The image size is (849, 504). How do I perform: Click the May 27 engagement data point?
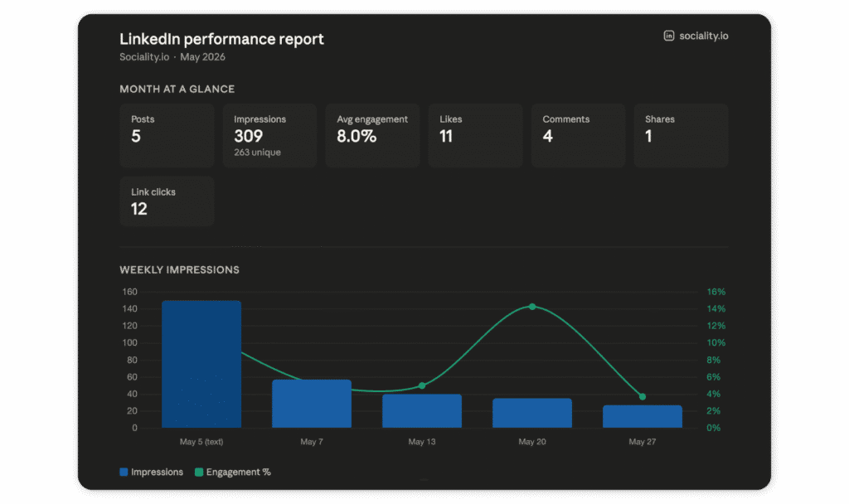point(643,396)
